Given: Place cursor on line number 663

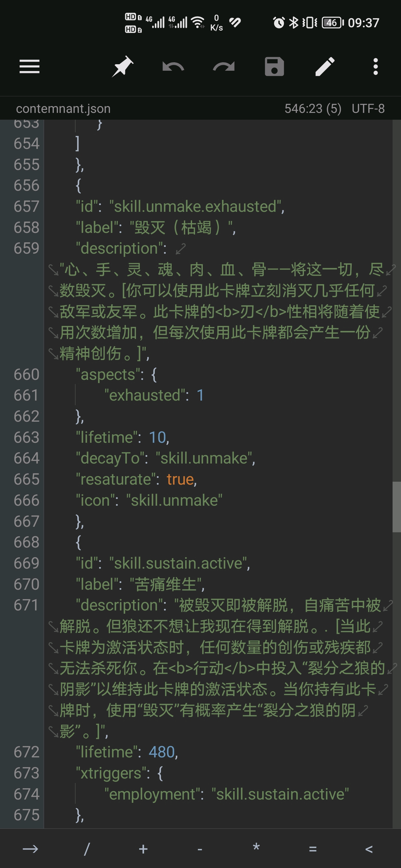Looking at the screenshot, I should point(26,437).
